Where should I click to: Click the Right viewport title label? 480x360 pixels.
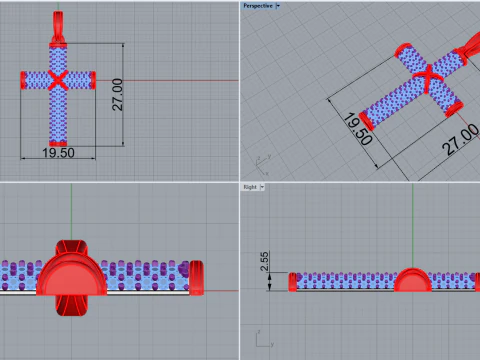pos(250,187)
